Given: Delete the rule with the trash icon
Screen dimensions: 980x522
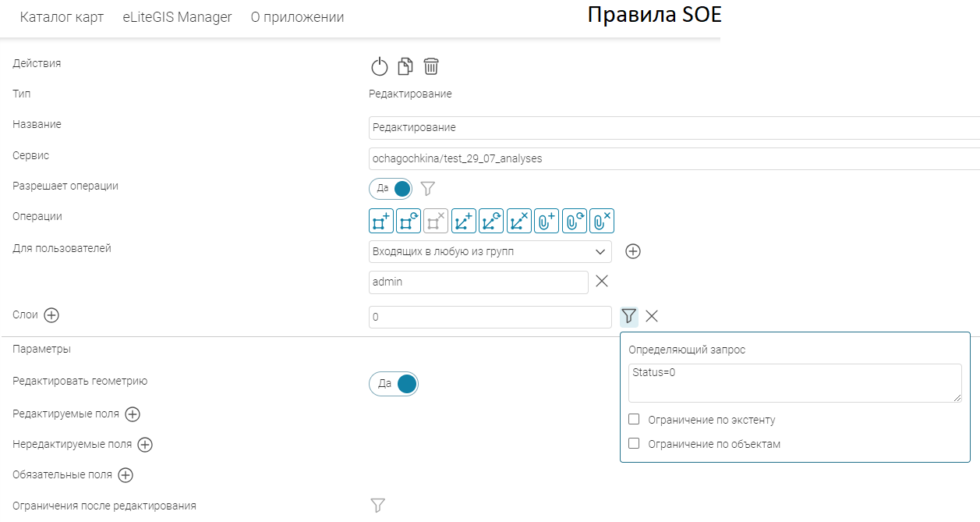Looking at the screenshot, I should point(431,67).
